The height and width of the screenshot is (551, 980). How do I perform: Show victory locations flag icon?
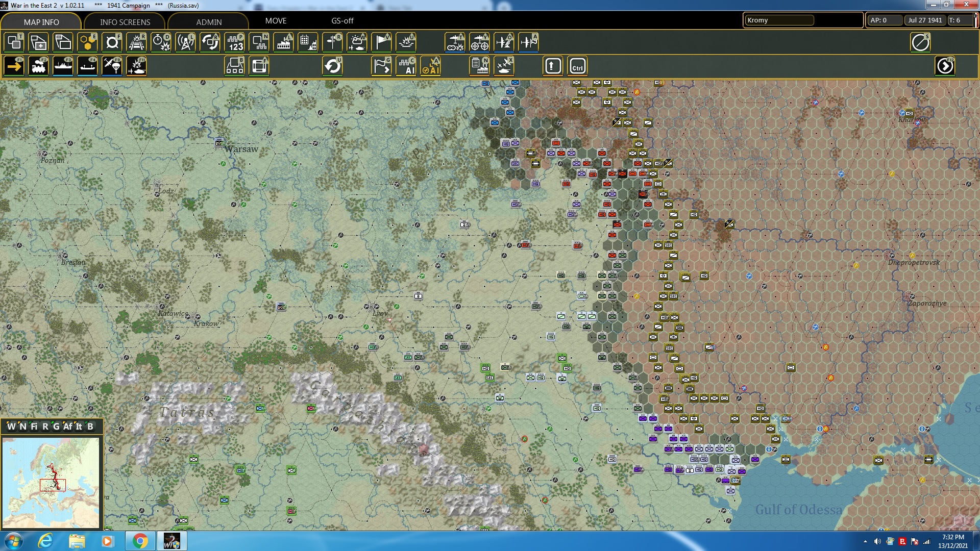(x=381, y=42)
